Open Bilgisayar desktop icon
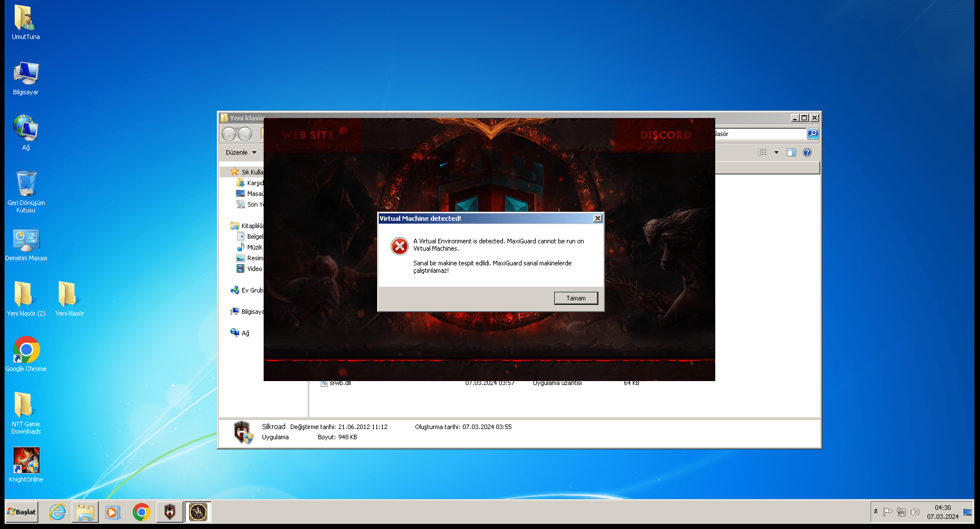Viewport: 980px width, 529px height. tap(25, 78)
